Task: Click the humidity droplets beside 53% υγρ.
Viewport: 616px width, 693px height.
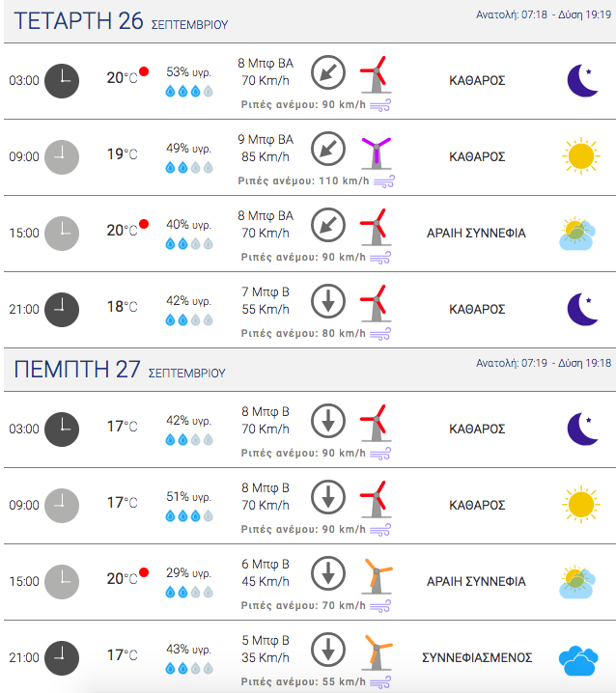Action: pos(188,91)
